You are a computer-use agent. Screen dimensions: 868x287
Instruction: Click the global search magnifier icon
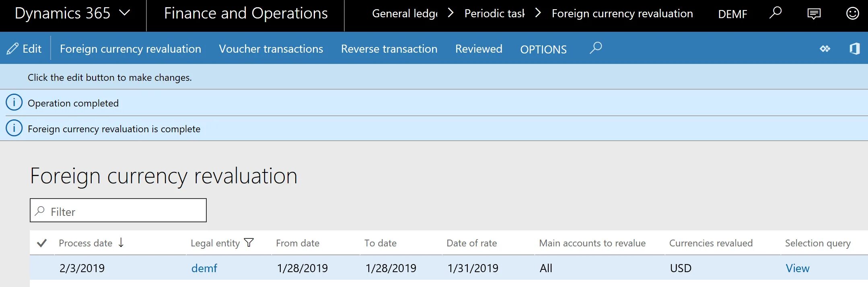pyautogui.click(x=775, y=13)
